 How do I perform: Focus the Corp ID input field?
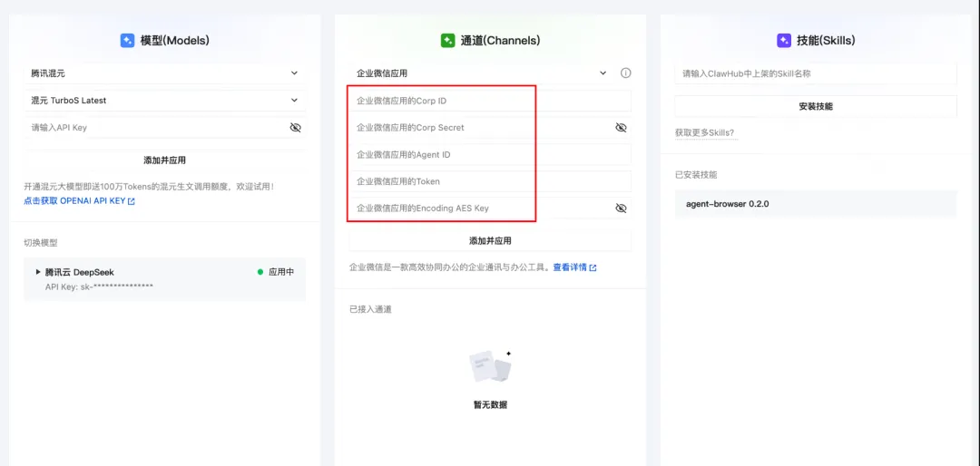tap(490, 101)
